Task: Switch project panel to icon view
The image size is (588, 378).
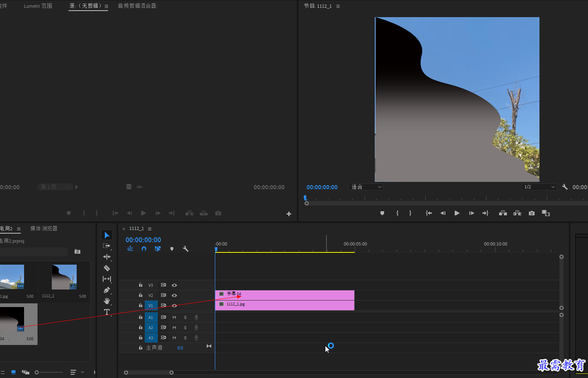Action: click(13, 372)
